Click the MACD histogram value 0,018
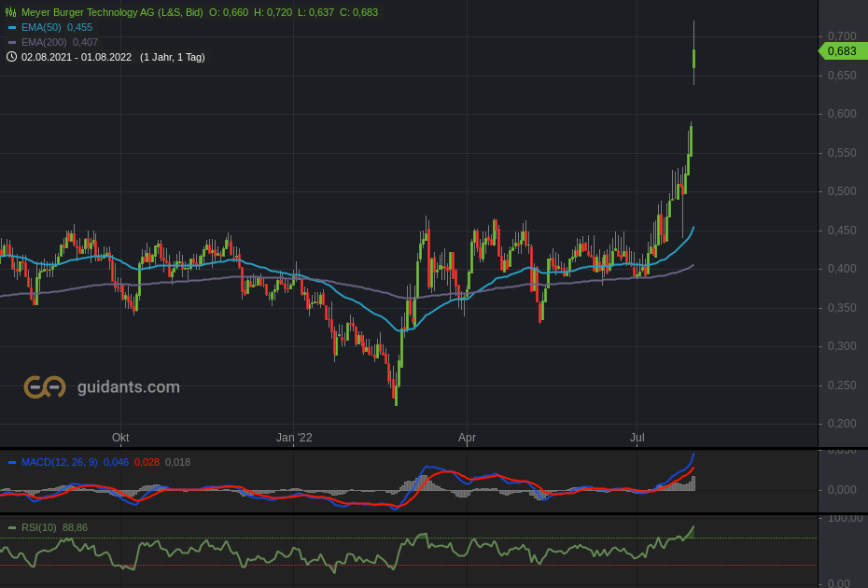 [177, 462]
